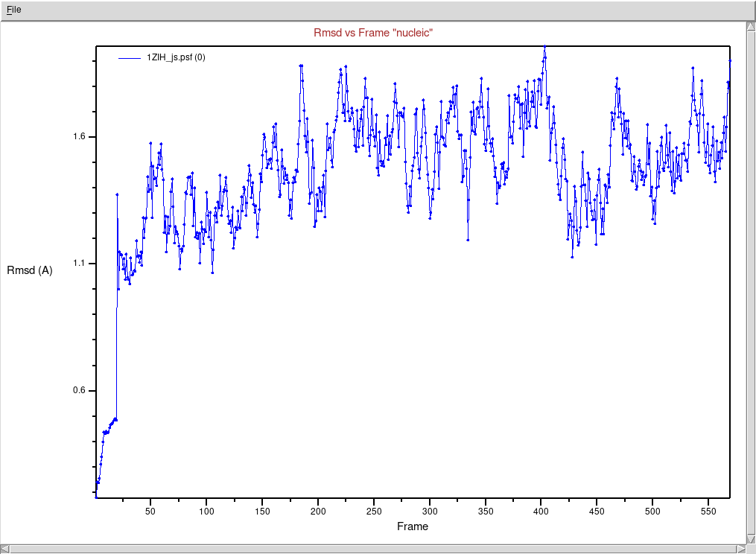Click the x-axis tick label 300
This screenshot has width=756, height=554.
[430, 511]
